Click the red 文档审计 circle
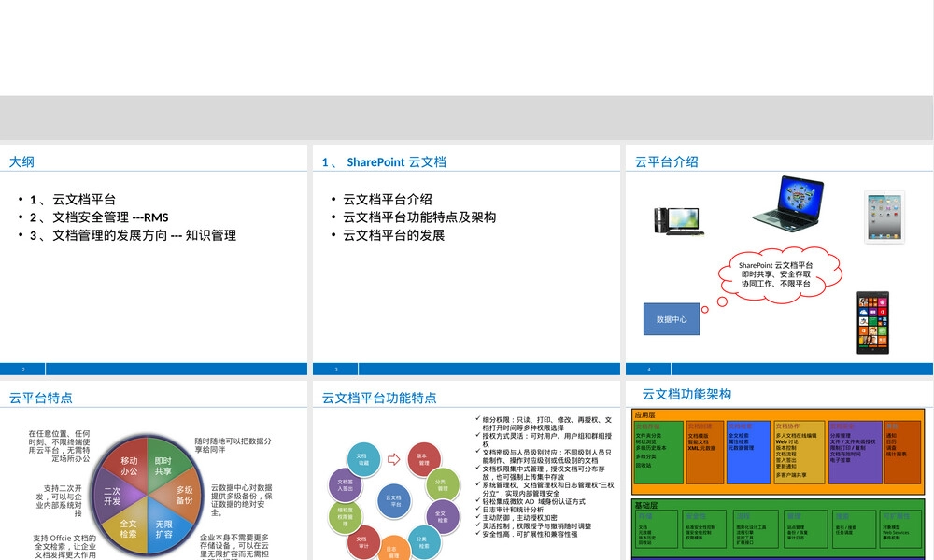The image size is (934, 560). (363, 542)
